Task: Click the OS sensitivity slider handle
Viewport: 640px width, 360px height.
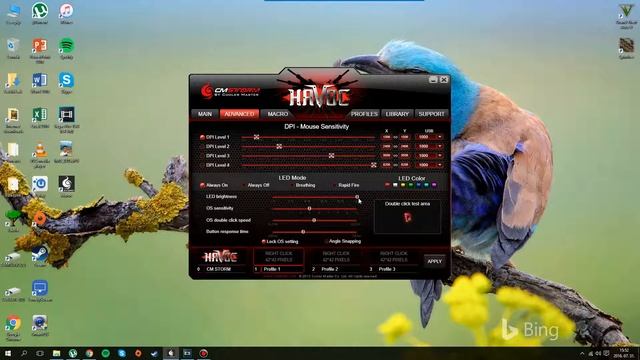Action: (x=309, y=209)
